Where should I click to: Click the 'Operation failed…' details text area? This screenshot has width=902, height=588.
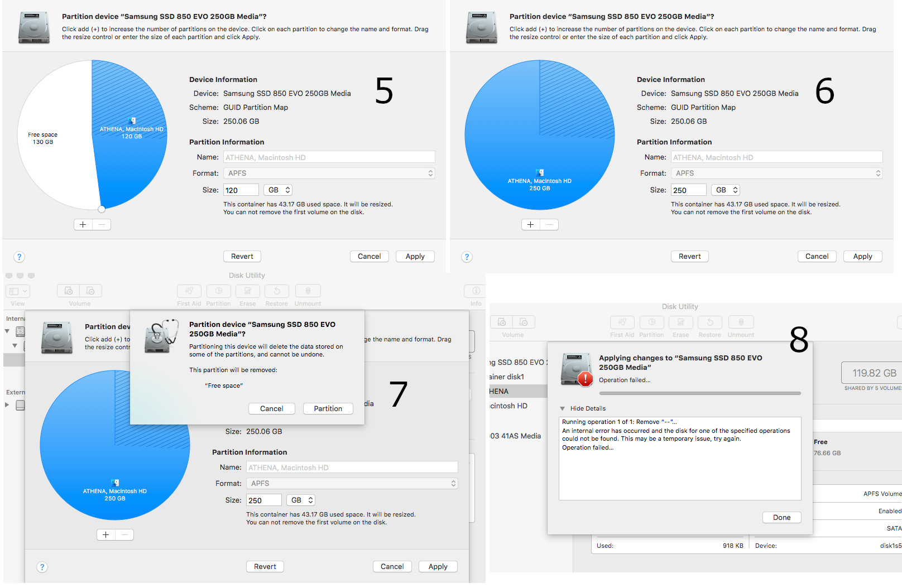pyautogui.click(x=680, y=459)
